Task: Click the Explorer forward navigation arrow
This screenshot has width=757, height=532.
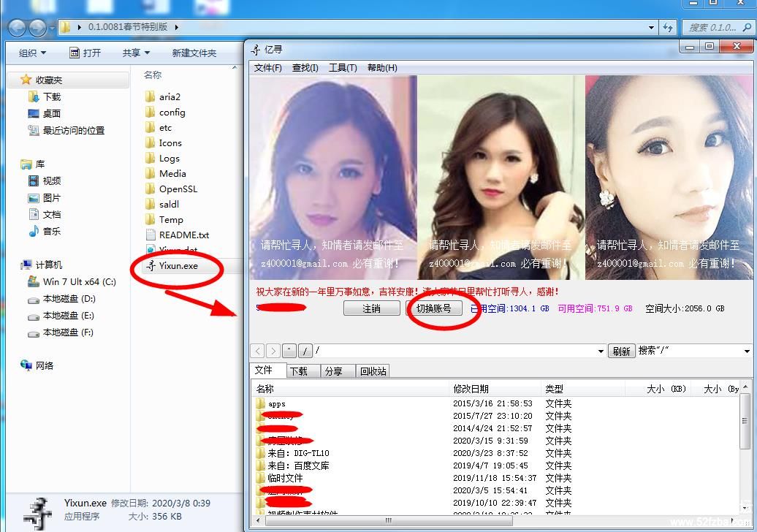Action: click(x=38, y=28)
